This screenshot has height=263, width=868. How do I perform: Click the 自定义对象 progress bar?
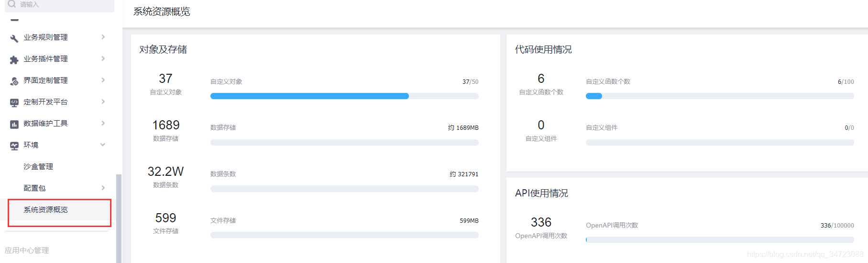tap(344, 96)
